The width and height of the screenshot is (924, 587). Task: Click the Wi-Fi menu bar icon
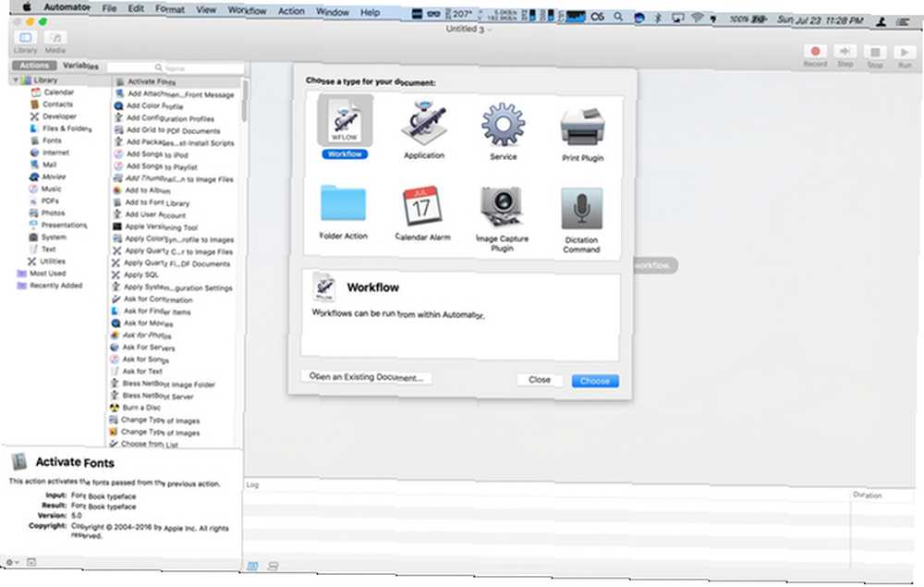point(697,18)
